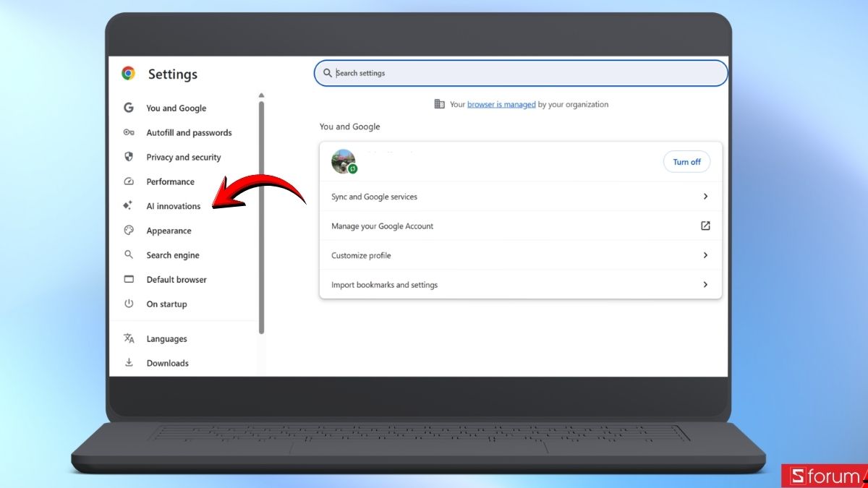The image size is (868, 488).
Task: Open Manage your Google Account
Action: pyautogui.click(x=521, y=226)
